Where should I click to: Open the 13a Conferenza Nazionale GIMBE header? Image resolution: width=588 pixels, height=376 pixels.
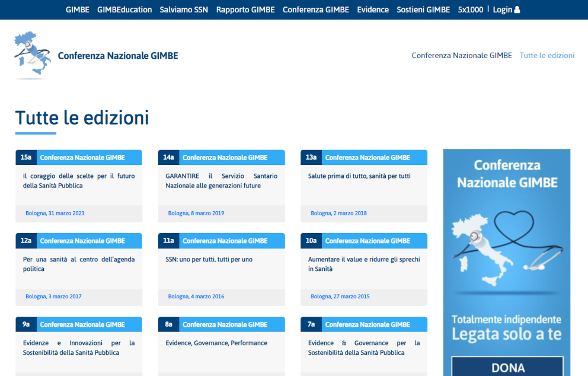(364, 158)
